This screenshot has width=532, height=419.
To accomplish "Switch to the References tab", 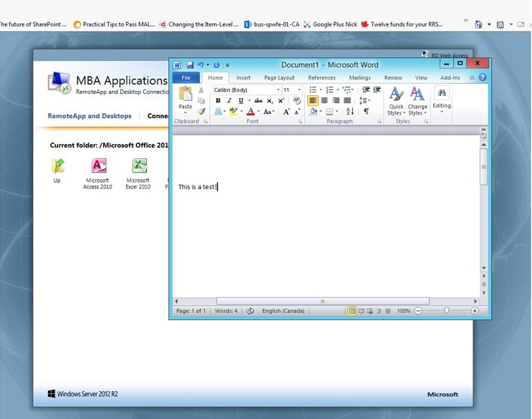I will tap(321, 77).
